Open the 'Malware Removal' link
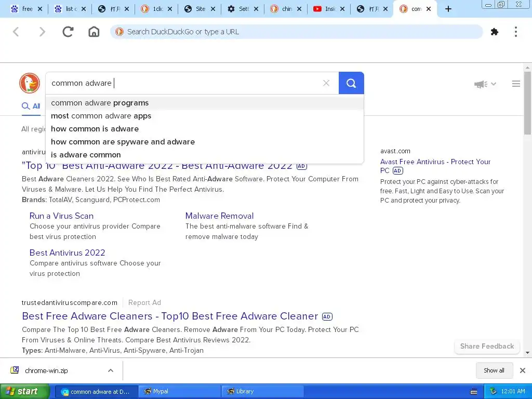Screen dimensions: 532x399 click(220, 216)
